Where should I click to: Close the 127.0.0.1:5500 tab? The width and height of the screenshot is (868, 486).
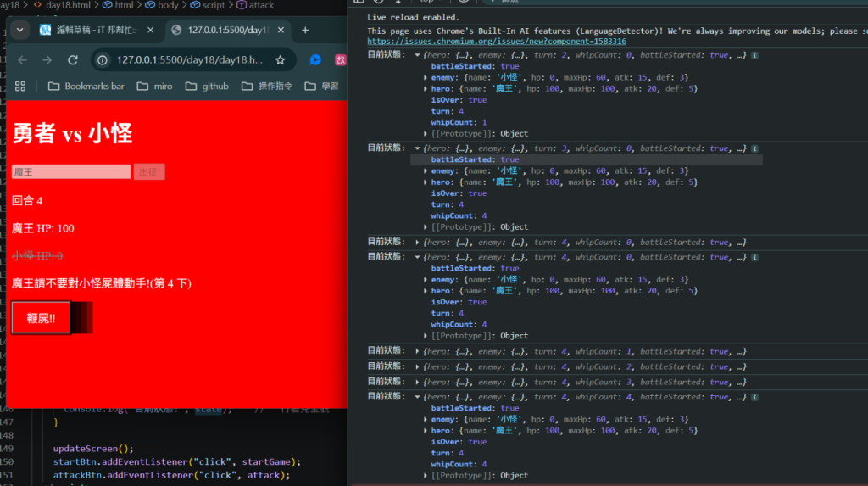(x=281, y=30)
